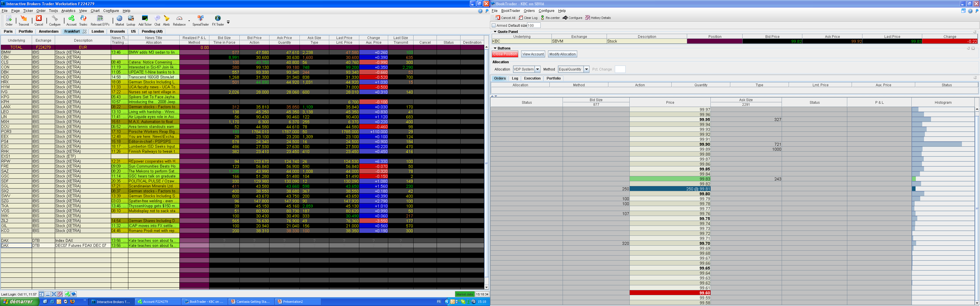This screenshot has width=980, height=306.
Task: Switch to the Paris tab
Action: (x=8, y=31)
